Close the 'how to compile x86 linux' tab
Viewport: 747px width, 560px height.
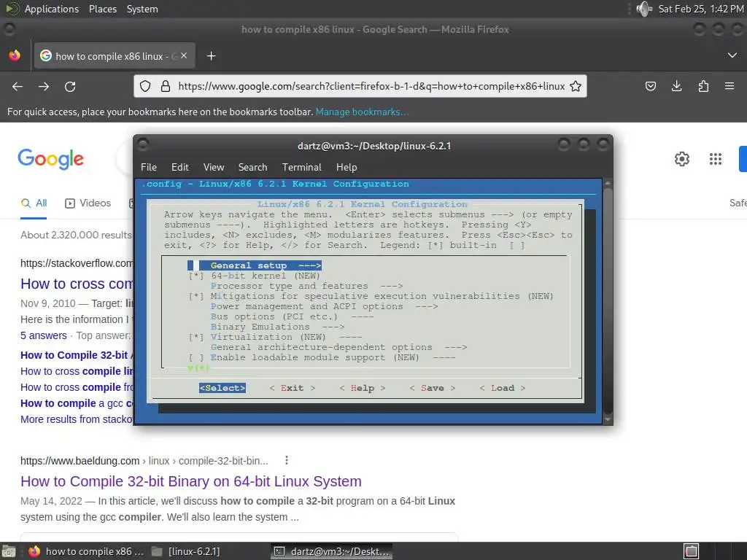point(184,55)
